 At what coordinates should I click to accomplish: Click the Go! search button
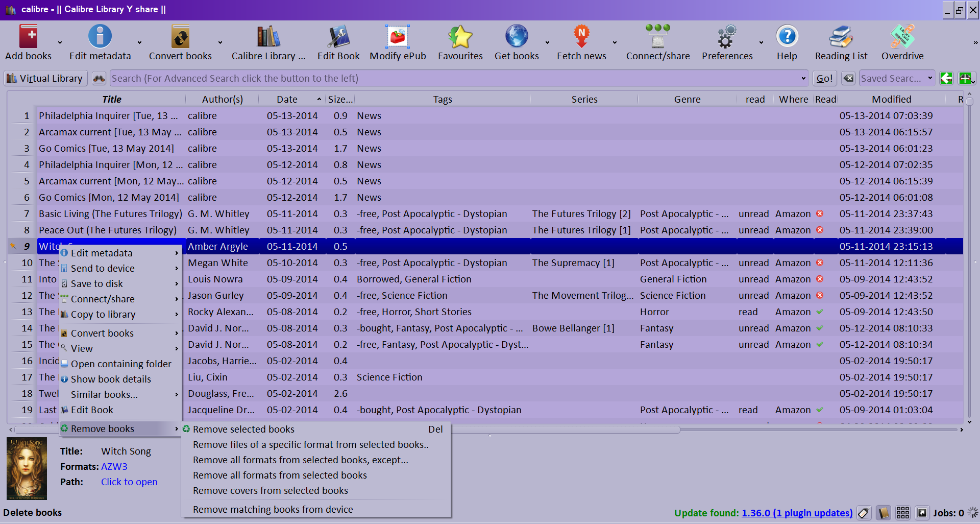coord(824,78)
